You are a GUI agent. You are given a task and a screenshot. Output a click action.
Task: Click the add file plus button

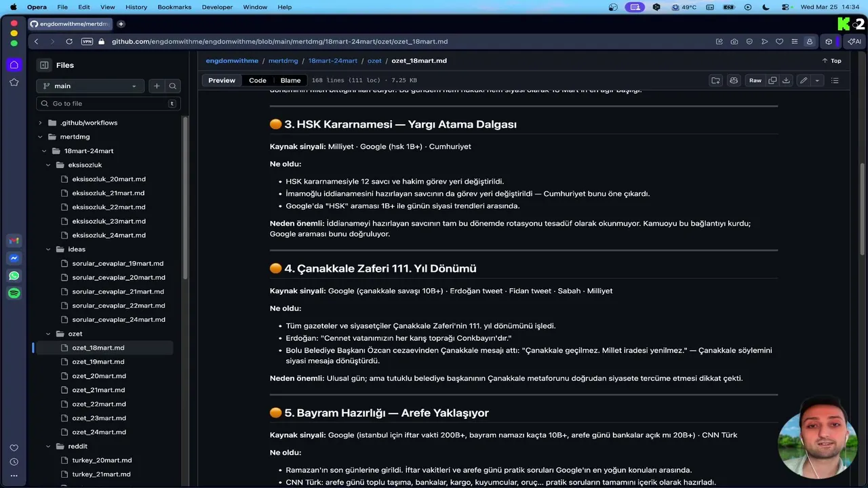(157, 86)
